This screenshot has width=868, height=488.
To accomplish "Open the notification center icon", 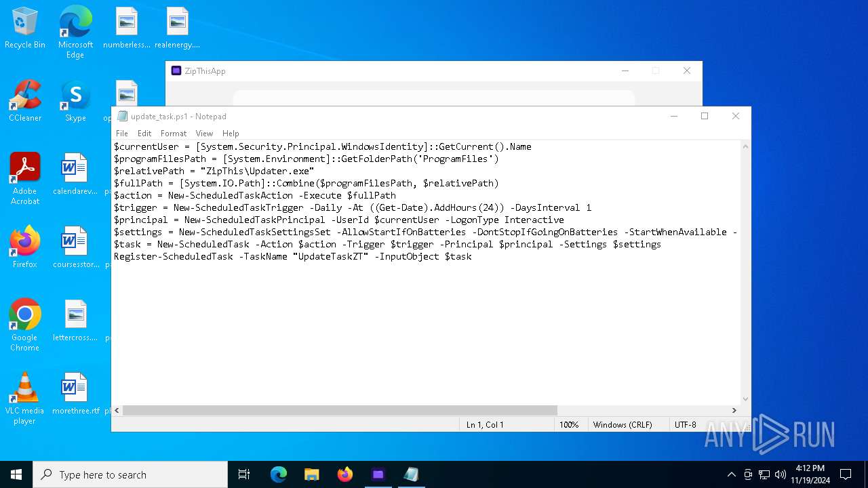I will click(x=846, y=474).
